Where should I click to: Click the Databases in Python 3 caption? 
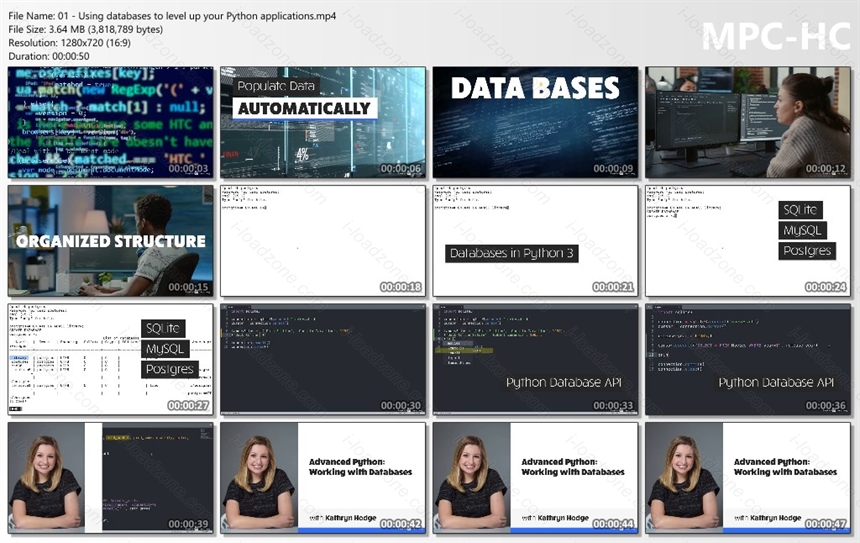click(x=512, y=253)
